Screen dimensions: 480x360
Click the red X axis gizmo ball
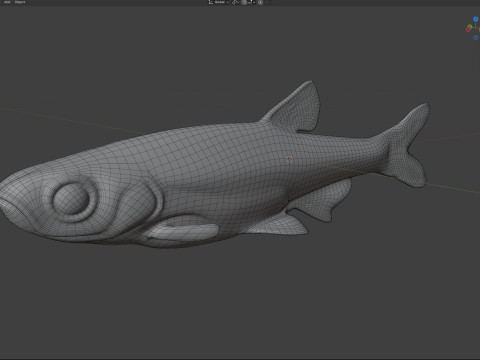[468, 29]
